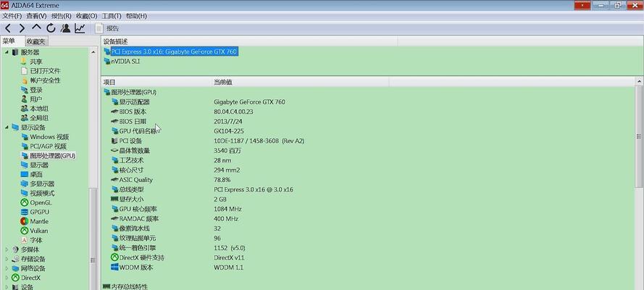Select Vulkan item in sidebar

[38, 231]
